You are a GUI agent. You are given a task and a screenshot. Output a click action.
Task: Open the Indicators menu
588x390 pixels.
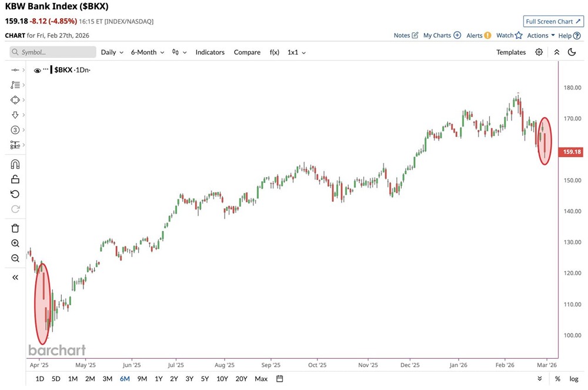coord(210,52)
